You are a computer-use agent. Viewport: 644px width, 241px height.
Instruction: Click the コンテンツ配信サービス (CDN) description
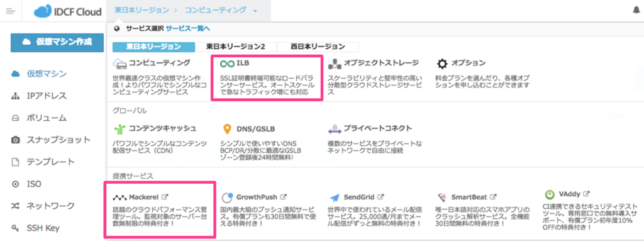pos(159,147)
